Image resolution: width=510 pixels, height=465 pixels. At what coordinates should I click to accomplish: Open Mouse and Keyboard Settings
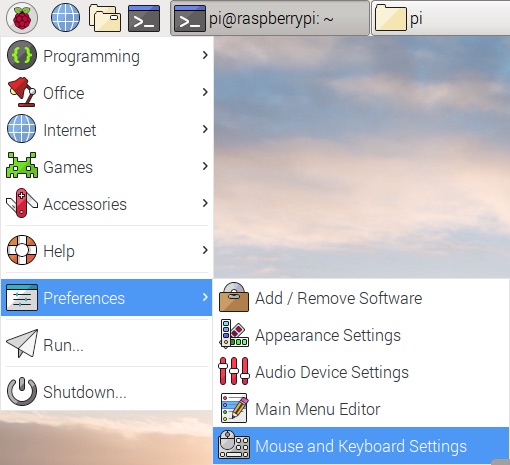tap(361, 445)
